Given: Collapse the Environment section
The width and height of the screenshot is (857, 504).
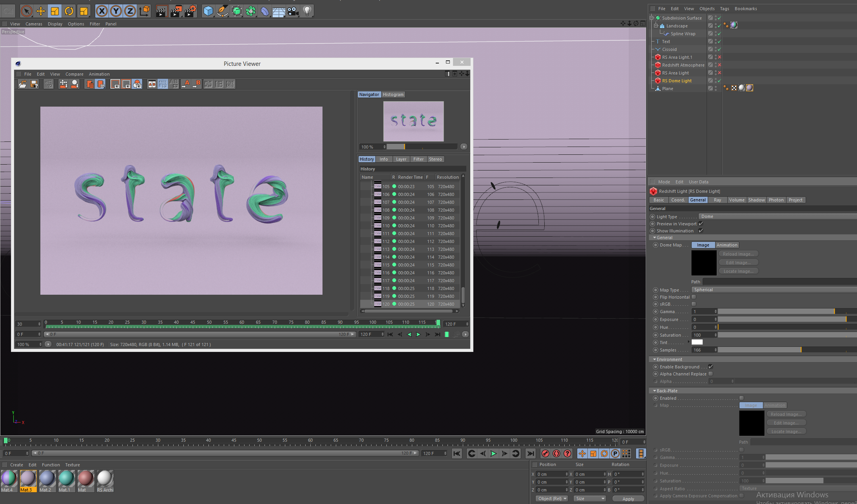Looking at the screenshot, I should click(x=654, y=359).
